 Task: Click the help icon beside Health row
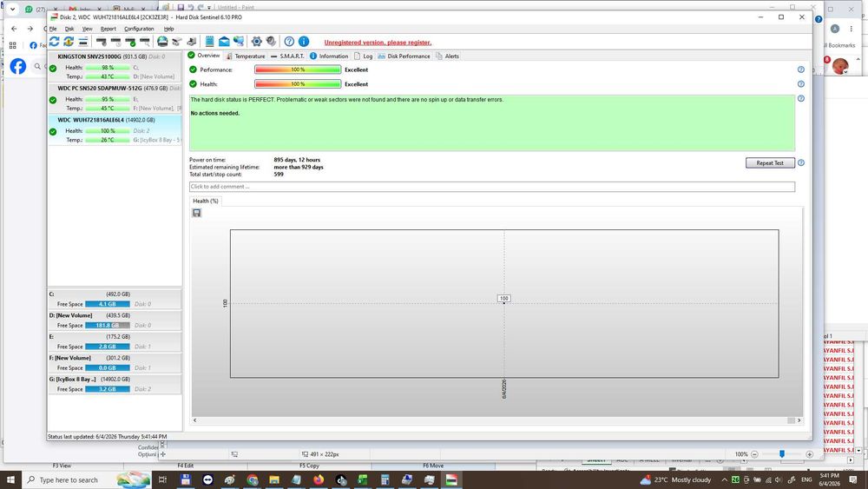pos(800,84)
